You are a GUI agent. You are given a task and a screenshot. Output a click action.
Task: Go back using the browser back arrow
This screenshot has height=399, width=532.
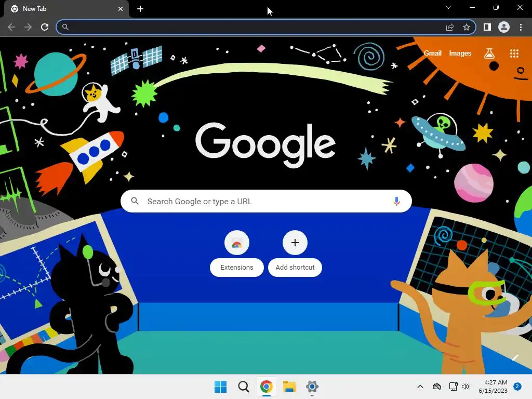coord(11,27)
